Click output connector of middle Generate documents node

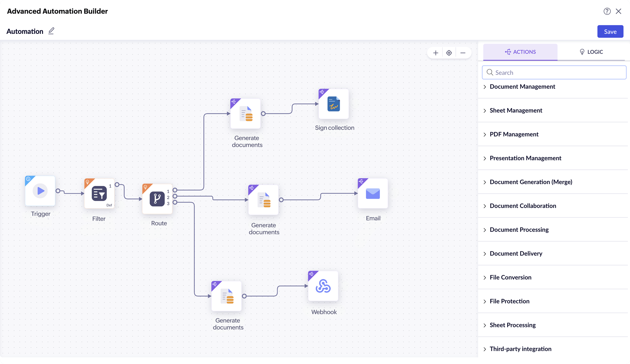tap(281, 200)
